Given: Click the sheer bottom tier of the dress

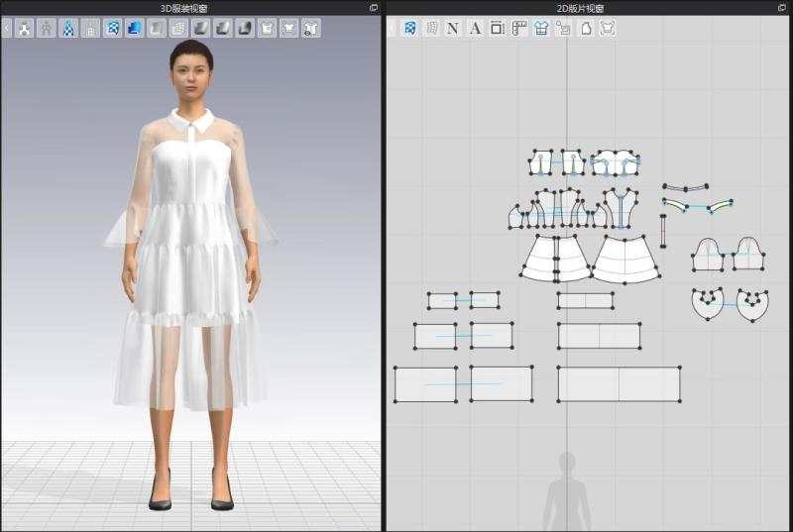Looking at the screenshot, I should 189,362.
